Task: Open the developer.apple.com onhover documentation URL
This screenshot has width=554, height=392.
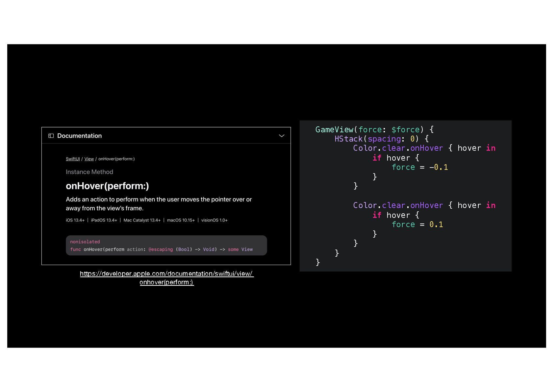Action: [167, 278]
